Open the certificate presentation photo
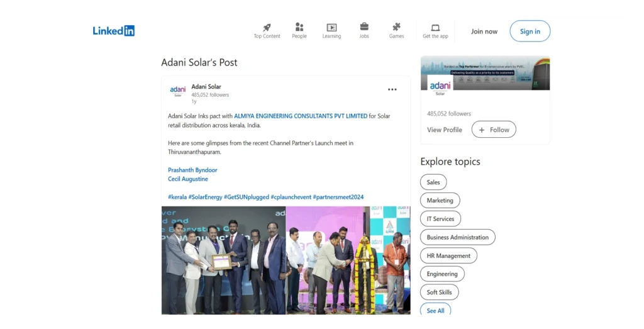Screen dimensions: 644x329 (223, 261)
